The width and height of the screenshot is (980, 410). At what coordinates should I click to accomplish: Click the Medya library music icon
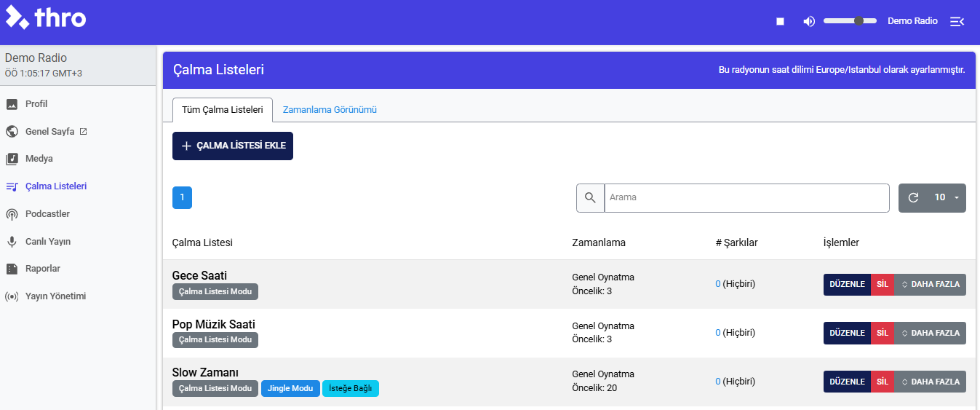(x=12, y=159)
